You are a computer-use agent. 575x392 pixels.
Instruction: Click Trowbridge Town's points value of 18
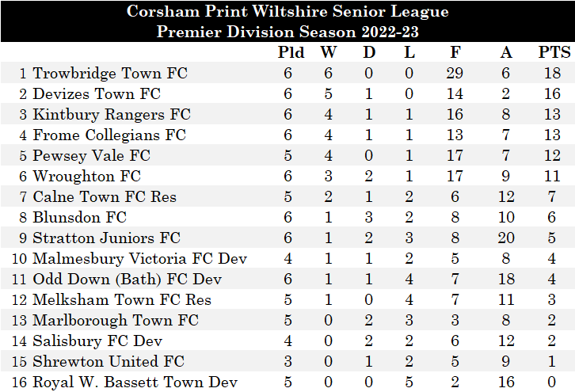pos(551,74)
